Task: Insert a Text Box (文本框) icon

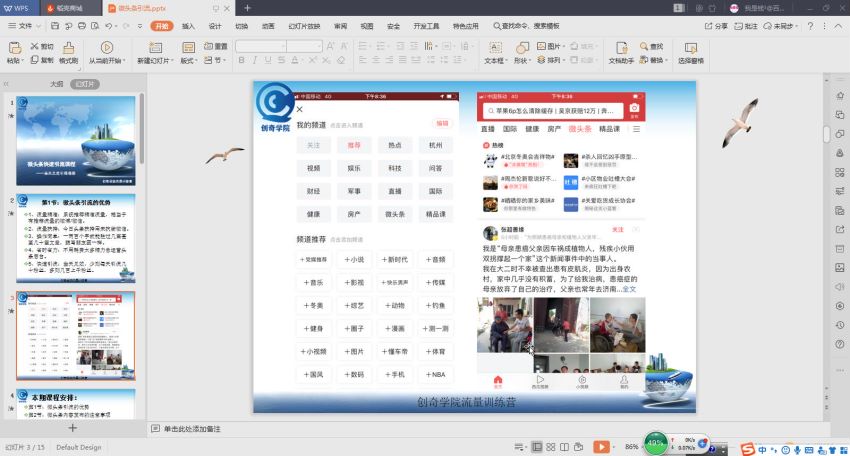Action: click(x=495, y=48)
